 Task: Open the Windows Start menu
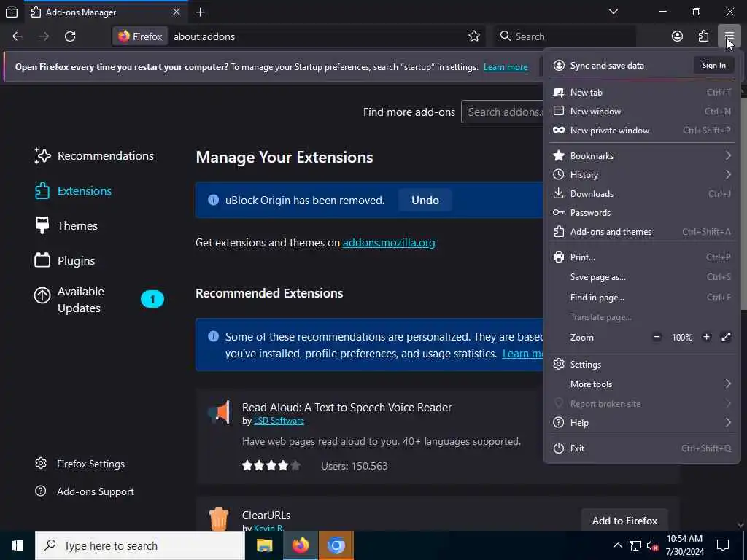(x=18, y=545)
